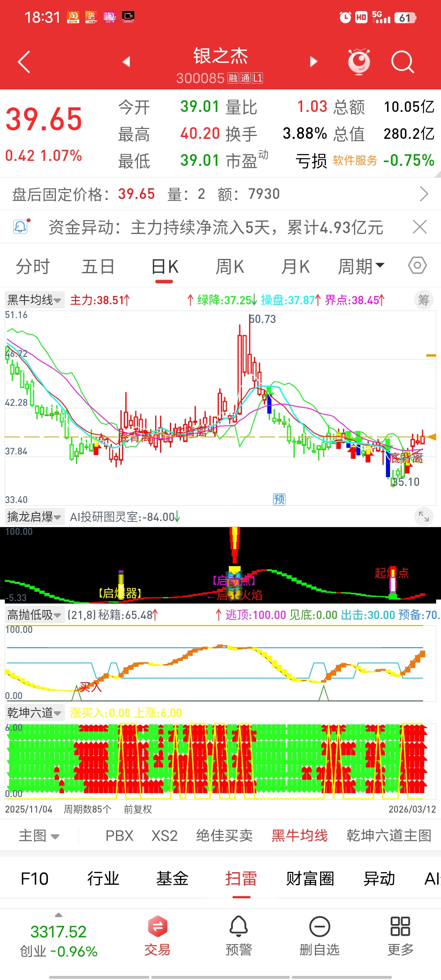Screen dimensions: 441x980
Task: Tap the current price 39.65
Action: [44, 119]
